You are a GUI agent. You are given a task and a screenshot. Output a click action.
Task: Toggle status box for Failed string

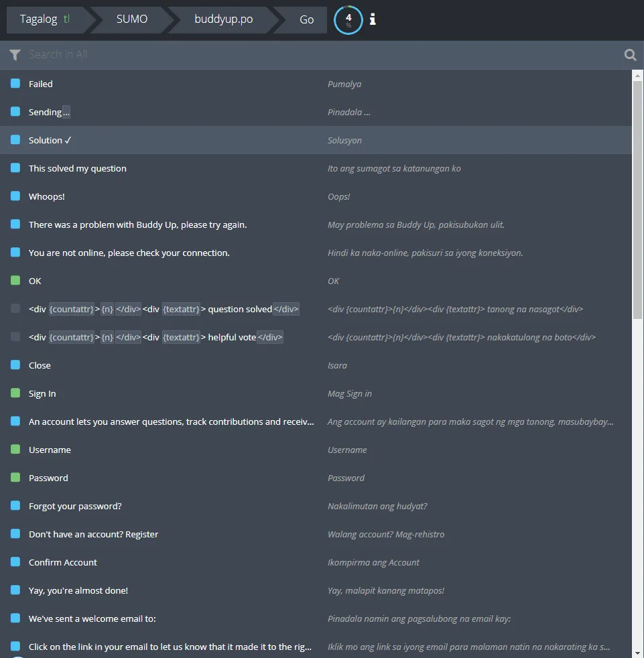[15, 84]
